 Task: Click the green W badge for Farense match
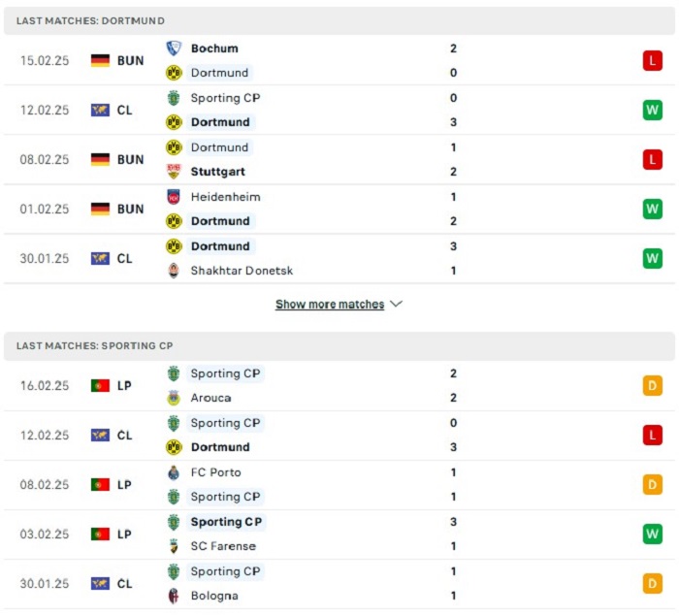point(652,534)
